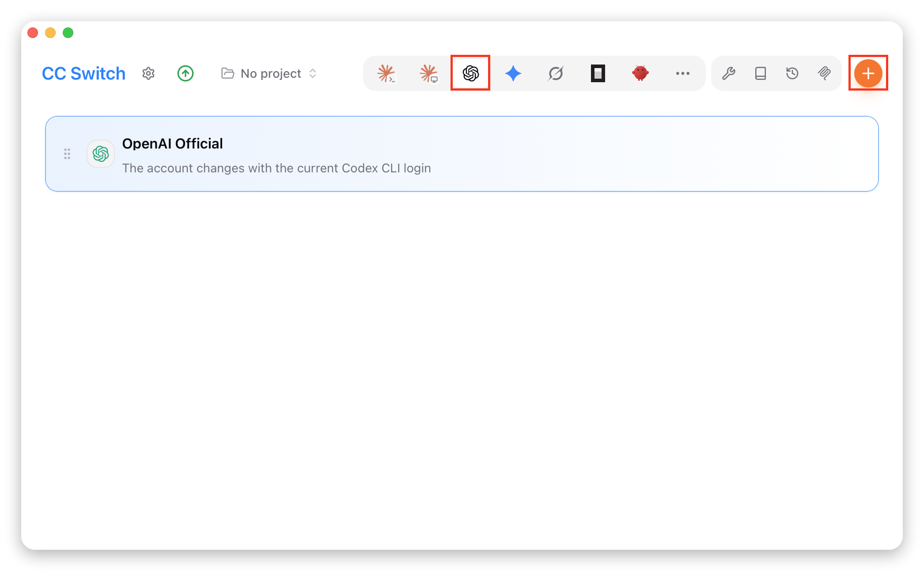This screenshot has height=571, width=924.
Task: Open the settings gear next to CC Switch
Action: coord(148,73)
